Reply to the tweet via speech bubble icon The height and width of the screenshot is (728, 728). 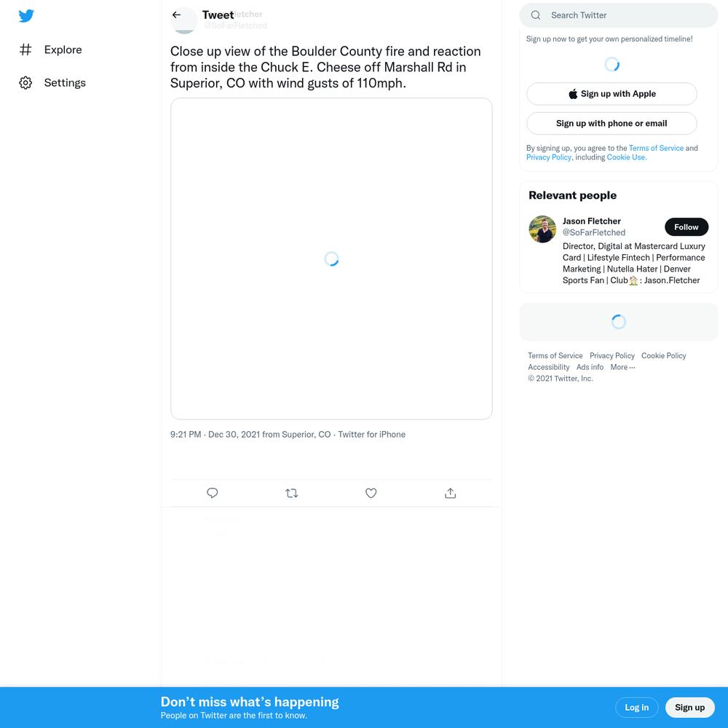[212, 493]
